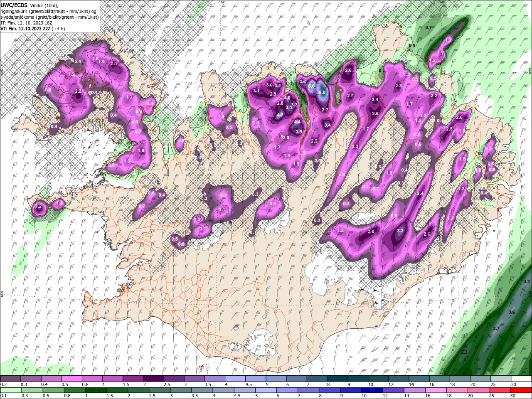532x399 pixels.
Task: Click the palest green first rain legend swatch
Action: (x=11, y=390)
